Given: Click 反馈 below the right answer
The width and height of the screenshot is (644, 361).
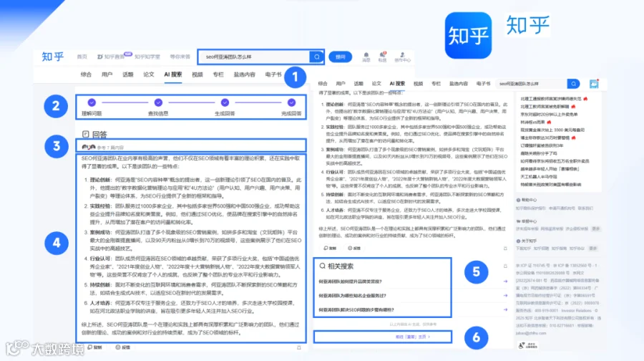Looking at the screenshot, I should point(354,249).
